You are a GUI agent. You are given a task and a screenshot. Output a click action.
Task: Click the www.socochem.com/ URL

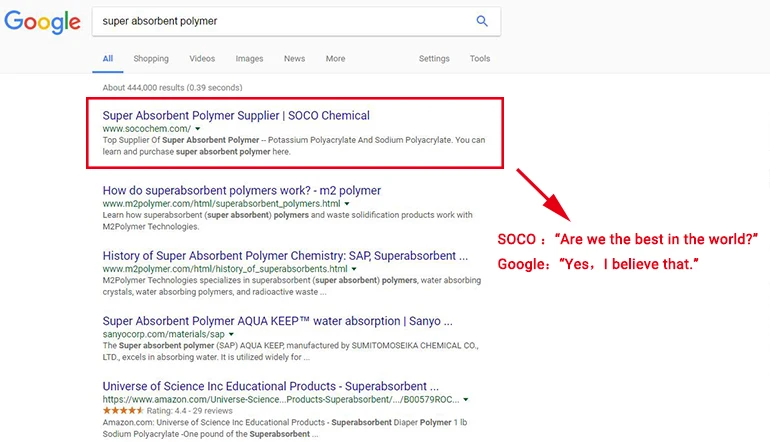click(147, 129)
